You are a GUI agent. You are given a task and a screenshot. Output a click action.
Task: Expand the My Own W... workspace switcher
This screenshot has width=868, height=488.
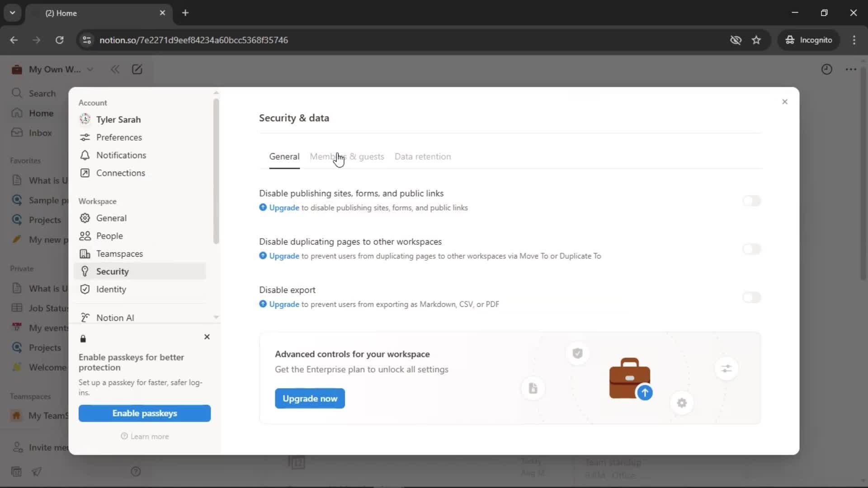[x=52, y=69]
